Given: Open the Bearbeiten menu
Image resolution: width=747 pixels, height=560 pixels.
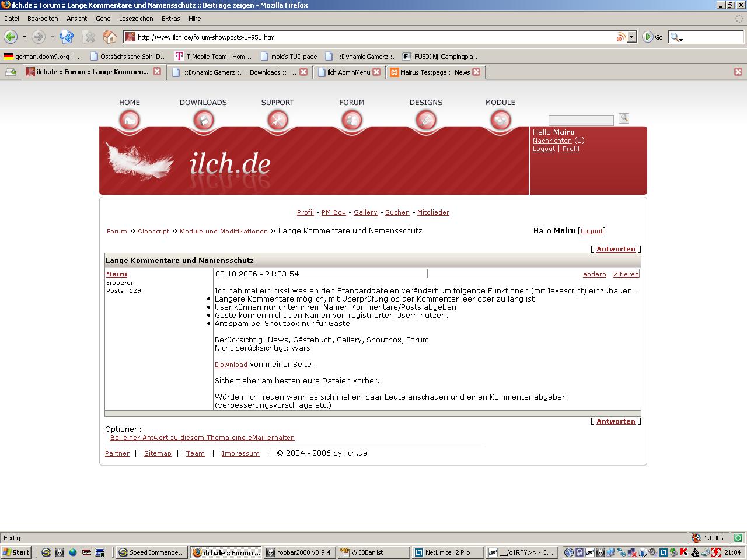Looking at the screenshot, I should (x=43, y=19).
